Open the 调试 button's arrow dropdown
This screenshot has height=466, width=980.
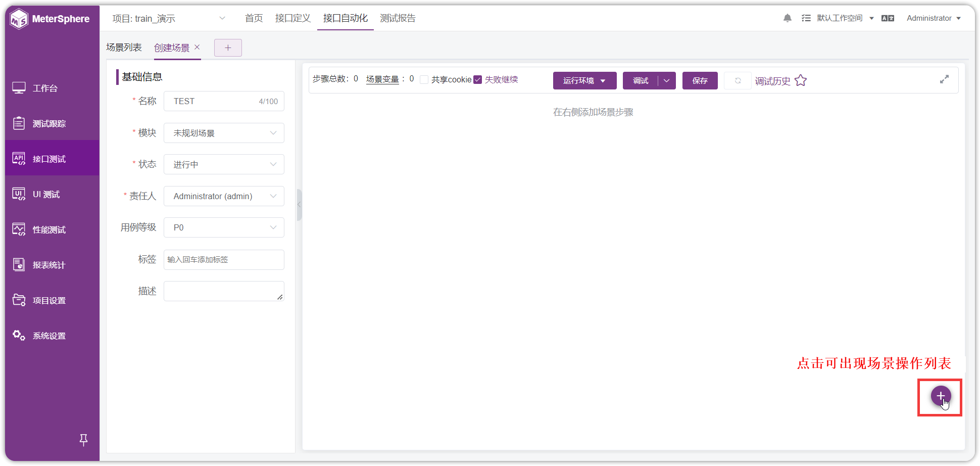[667, 80]
